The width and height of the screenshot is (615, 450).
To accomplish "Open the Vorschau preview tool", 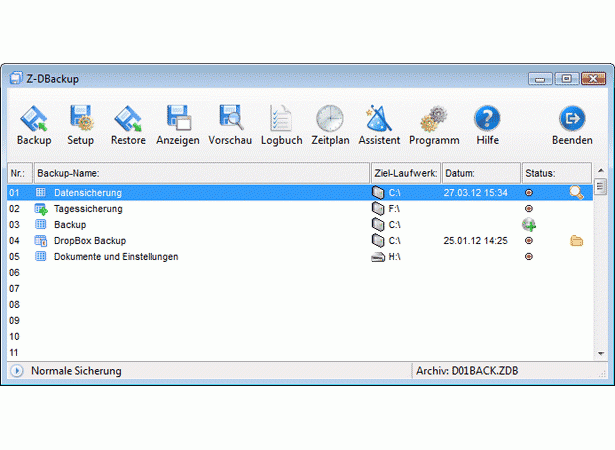I will point(230,125).
